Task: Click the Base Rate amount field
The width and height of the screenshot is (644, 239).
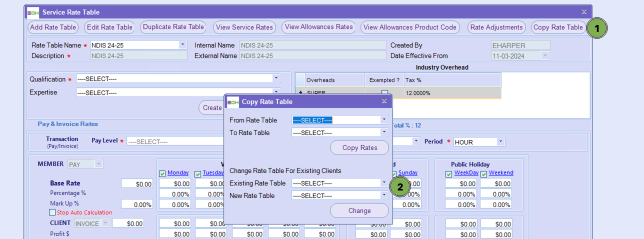Action: coord(136,184)
